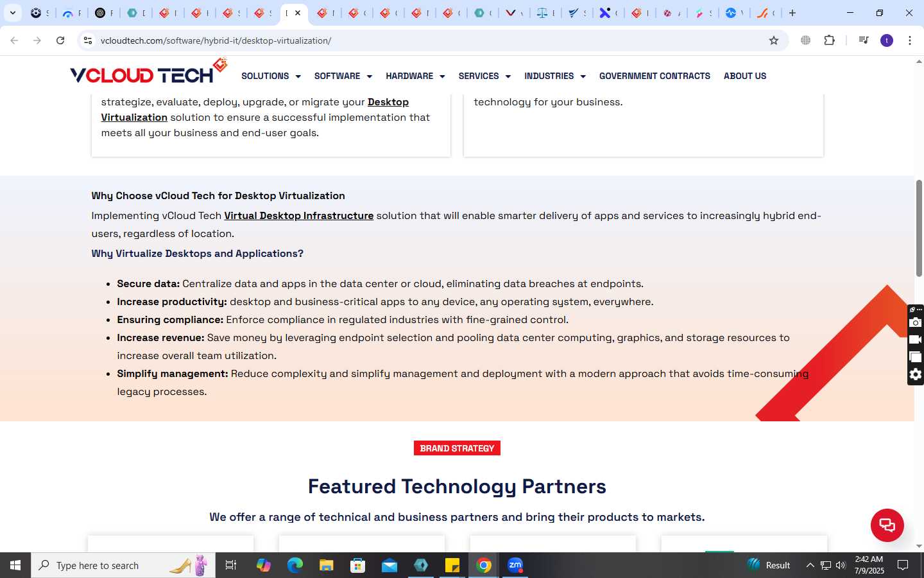Open GOVERNMENT CONTRACTS in the navigation
924x578 pixels.
[x=654, y=76]
